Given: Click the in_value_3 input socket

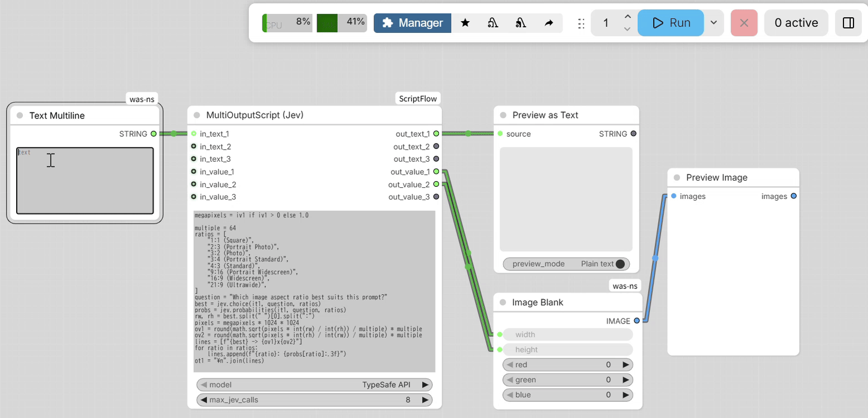Looking at the screenshot, I should (x=194, y=197).
